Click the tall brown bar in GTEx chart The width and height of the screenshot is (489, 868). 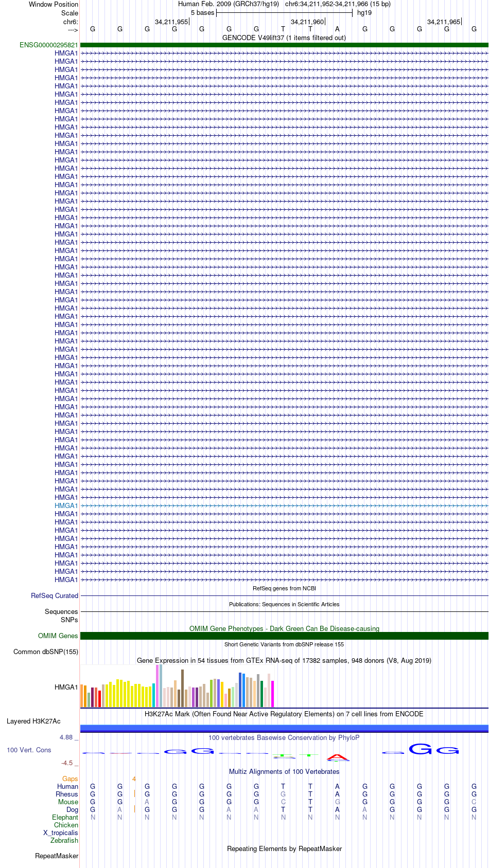(182, 689)
